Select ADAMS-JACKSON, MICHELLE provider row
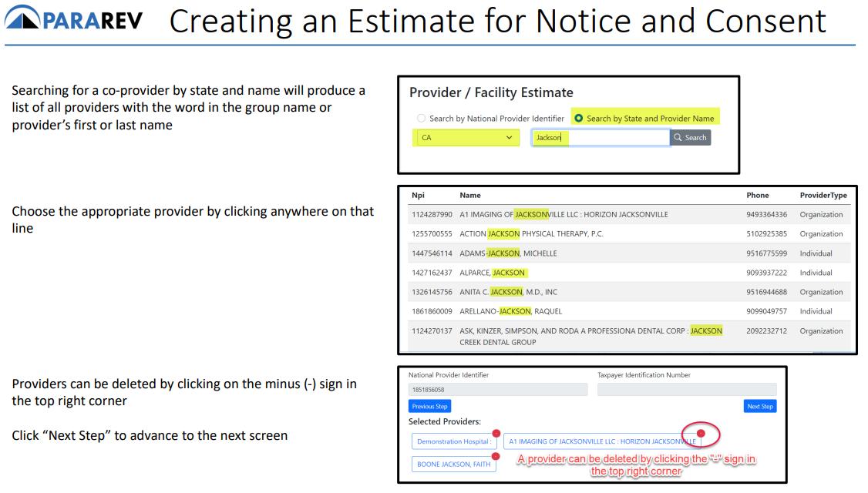Viewport: 868px width, 493px height. coord(629,253)
